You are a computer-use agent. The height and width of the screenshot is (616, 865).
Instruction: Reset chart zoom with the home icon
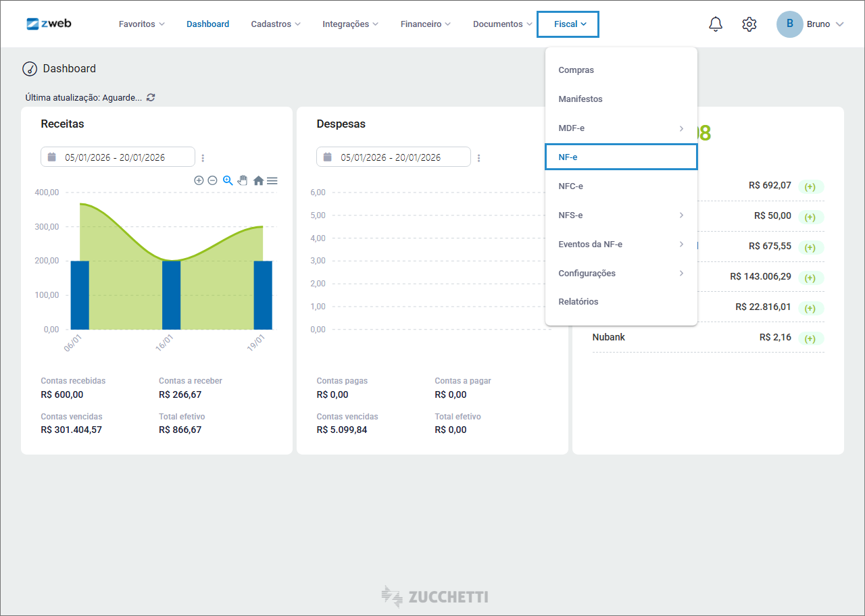pos(258,180)
